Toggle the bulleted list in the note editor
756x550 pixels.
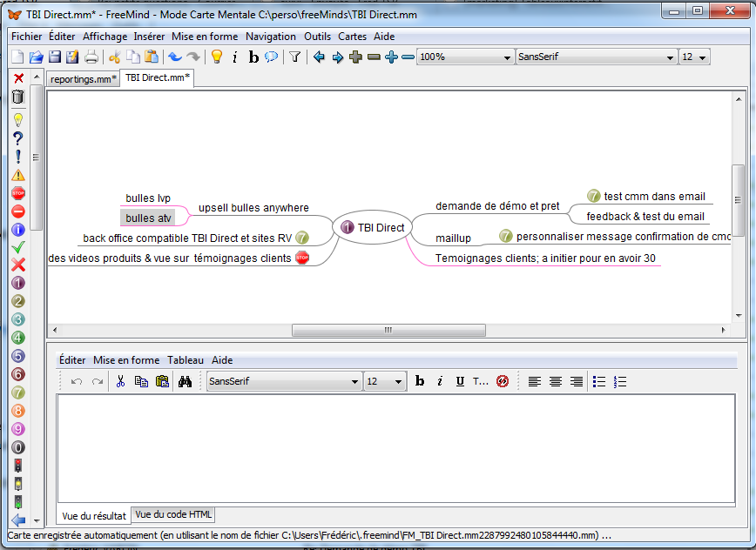pos(599,381)
